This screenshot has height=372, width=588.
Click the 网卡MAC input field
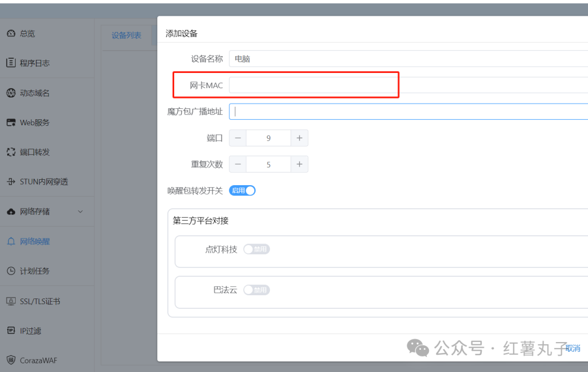click(408, 85)
